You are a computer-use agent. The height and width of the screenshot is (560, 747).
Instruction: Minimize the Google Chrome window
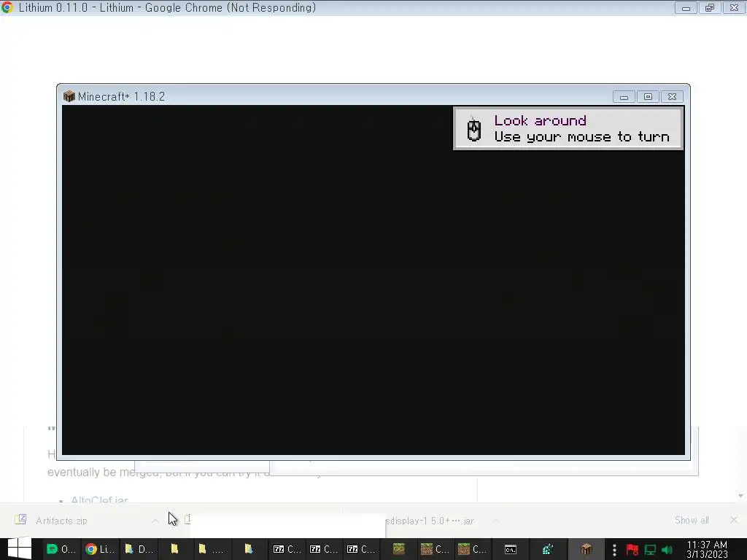[x=686, y=7]
